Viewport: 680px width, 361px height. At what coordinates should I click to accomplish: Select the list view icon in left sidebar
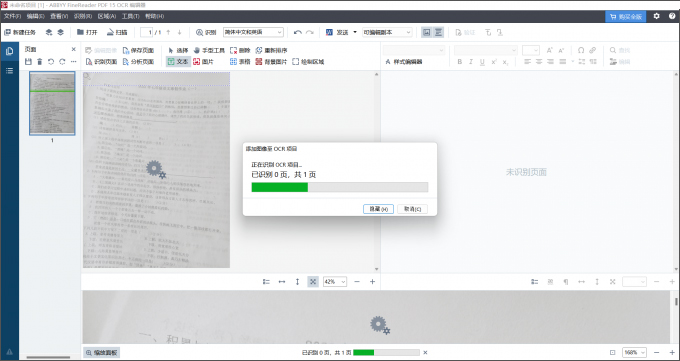(x=10, y=71)
